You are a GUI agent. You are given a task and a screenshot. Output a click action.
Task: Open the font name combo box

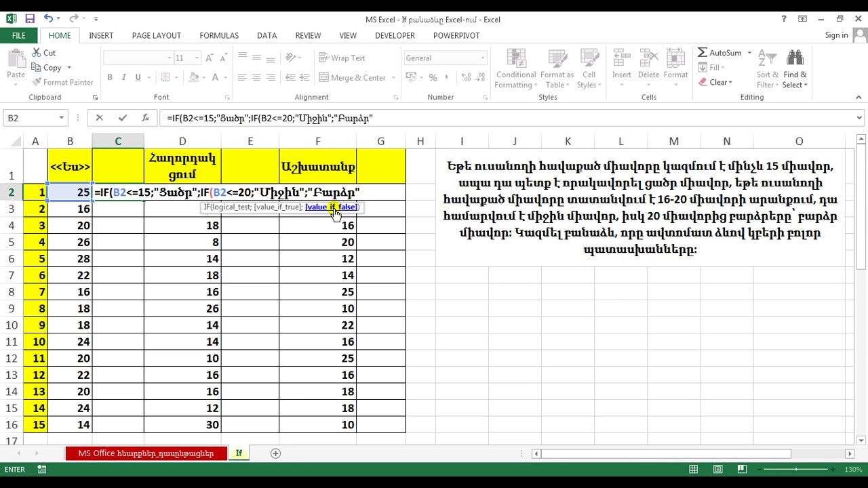click(x=138, y=58)
